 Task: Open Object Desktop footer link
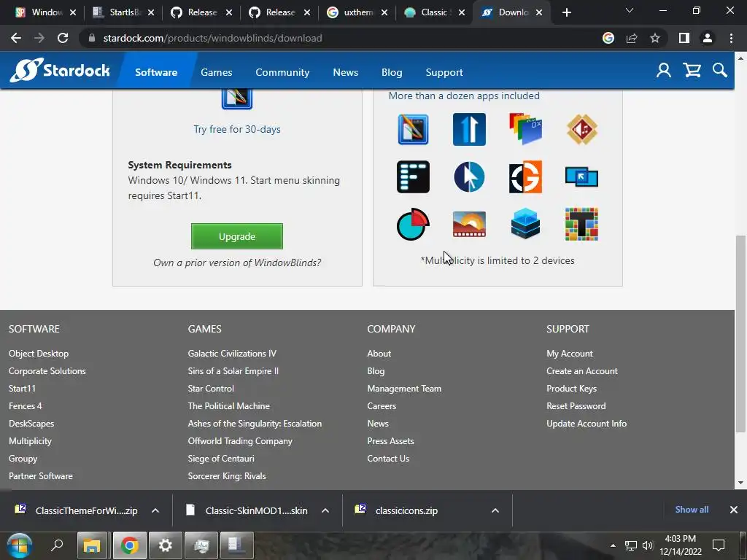[x=39, y=354]
